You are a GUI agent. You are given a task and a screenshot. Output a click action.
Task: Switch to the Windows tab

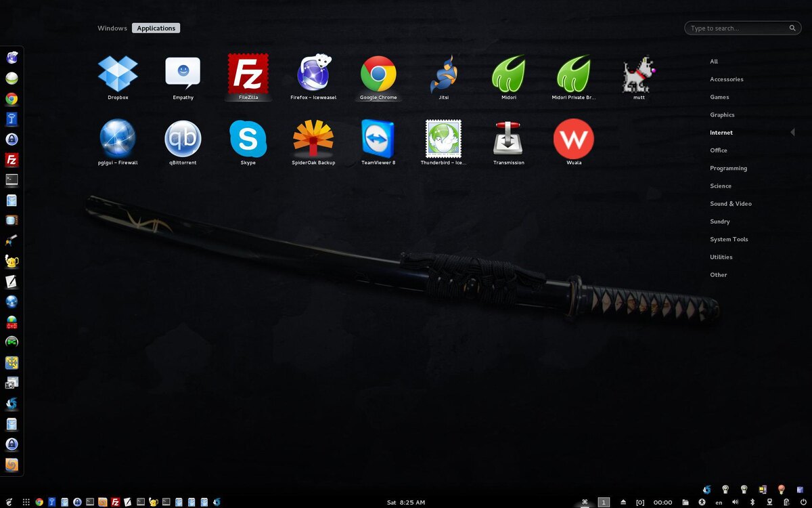point(112,28)
